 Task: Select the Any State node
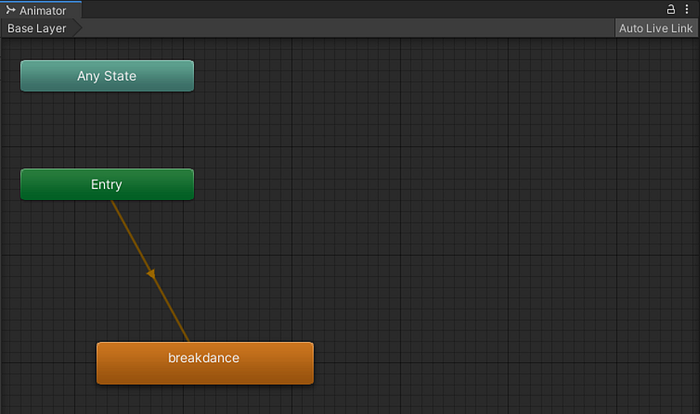107,76
